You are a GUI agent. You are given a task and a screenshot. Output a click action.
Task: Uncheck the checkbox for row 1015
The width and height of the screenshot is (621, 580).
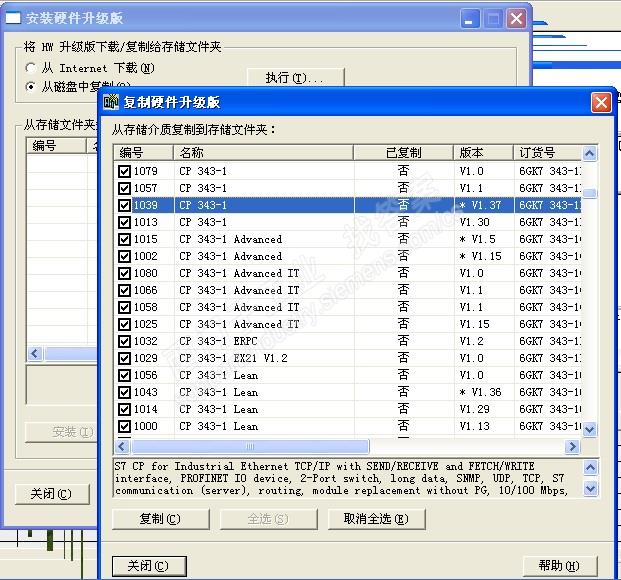(x=124, y=239)
